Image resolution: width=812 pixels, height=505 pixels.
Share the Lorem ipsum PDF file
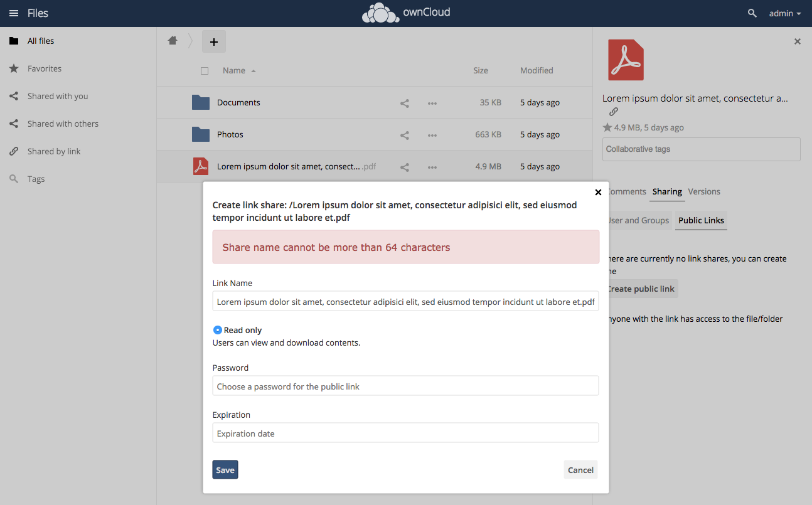405,167
